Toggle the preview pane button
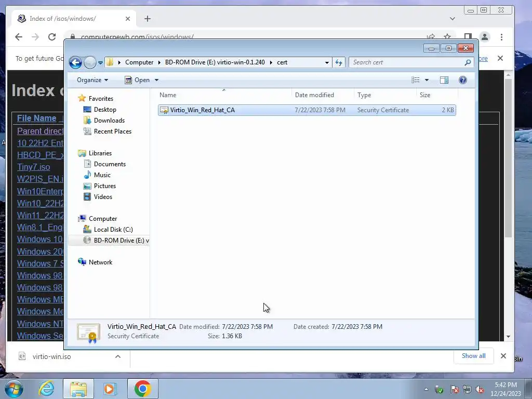This screenshot has height=399, width=532. [444, 80]
